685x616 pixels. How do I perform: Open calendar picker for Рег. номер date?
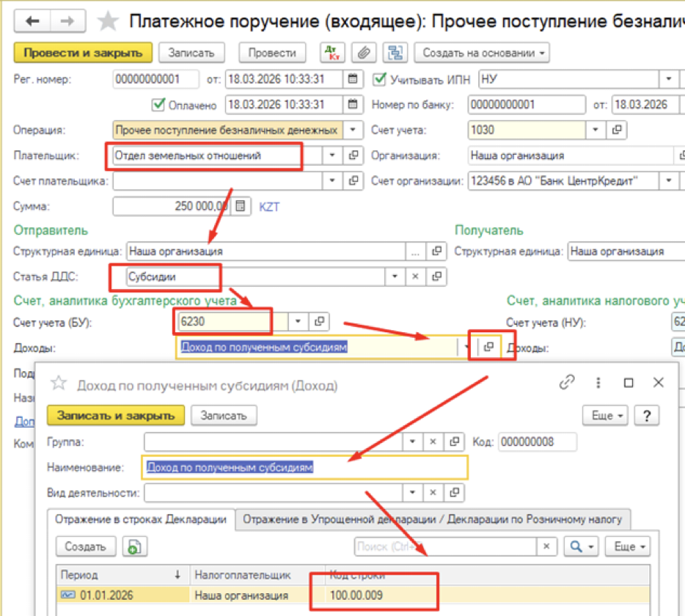[x=353, y=79]
